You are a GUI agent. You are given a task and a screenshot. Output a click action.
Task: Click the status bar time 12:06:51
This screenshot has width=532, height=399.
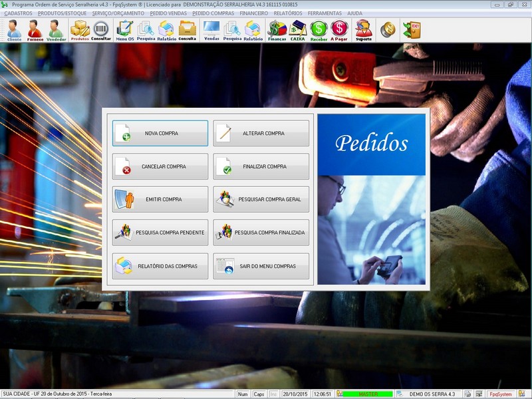click(323, 394)
